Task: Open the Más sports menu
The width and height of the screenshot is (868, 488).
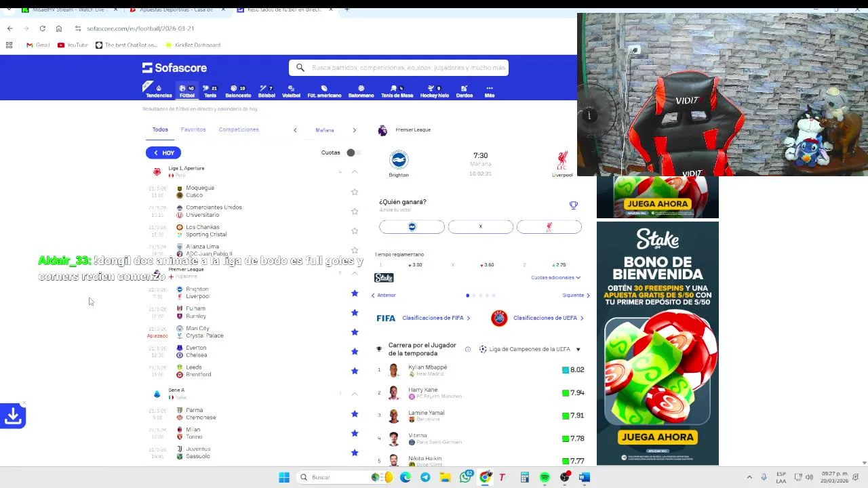Action: (489, 91)
